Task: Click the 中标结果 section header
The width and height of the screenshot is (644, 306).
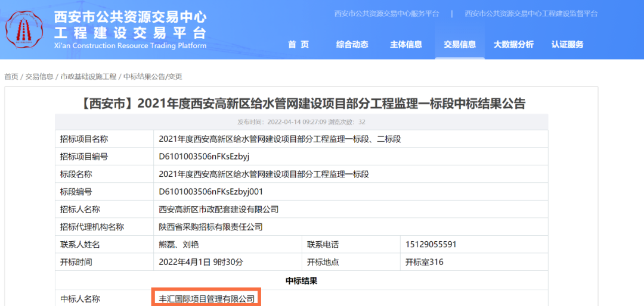Action: click(302, 280)
